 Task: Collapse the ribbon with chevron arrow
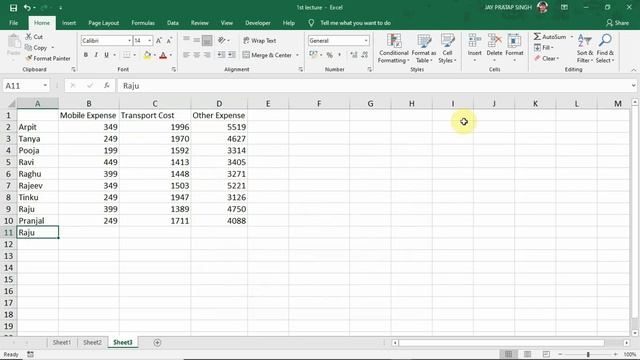633,70
